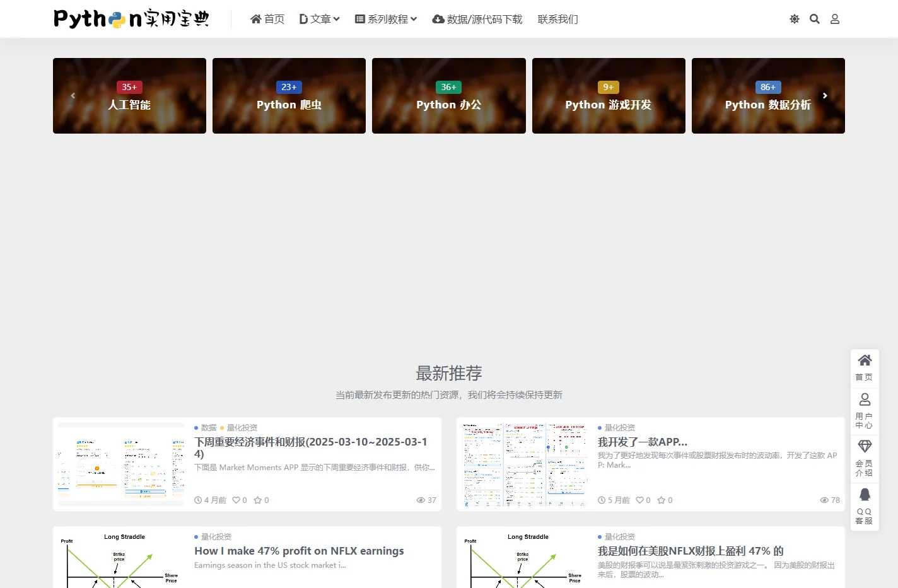Expand the 系列教程 dropdown menu

coord(386,19)
